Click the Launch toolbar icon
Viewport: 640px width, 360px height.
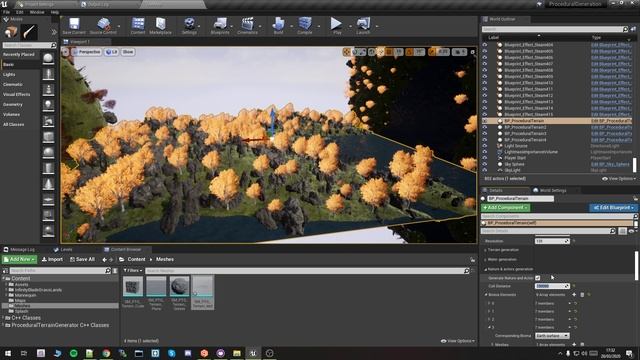pyautogui.click(x=363, y=26)
